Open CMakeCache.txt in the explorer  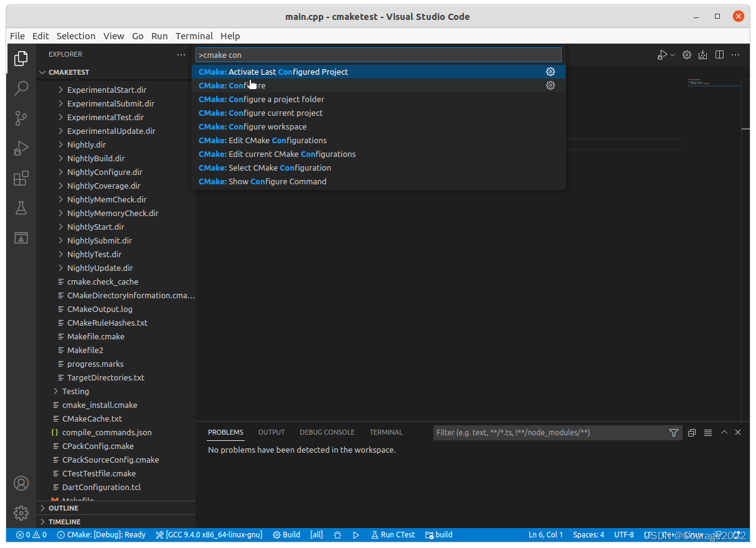click(x=116, y=418)
